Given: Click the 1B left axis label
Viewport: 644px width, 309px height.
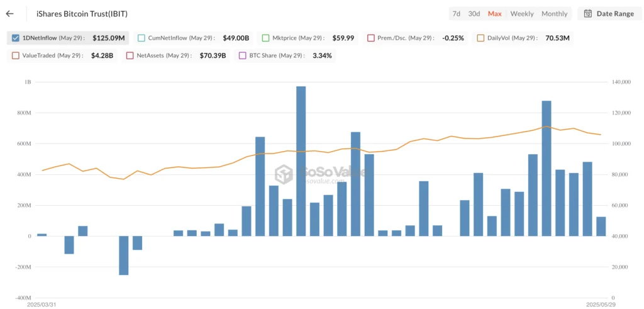Looking at the screenshot, I should [28, 82].
